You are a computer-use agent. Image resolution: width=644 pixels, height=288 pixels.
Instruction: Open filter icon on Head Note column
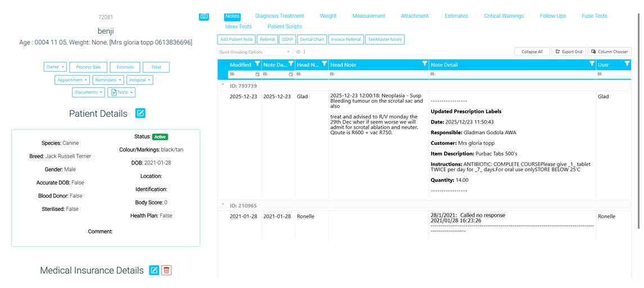[x=425, y=63]
